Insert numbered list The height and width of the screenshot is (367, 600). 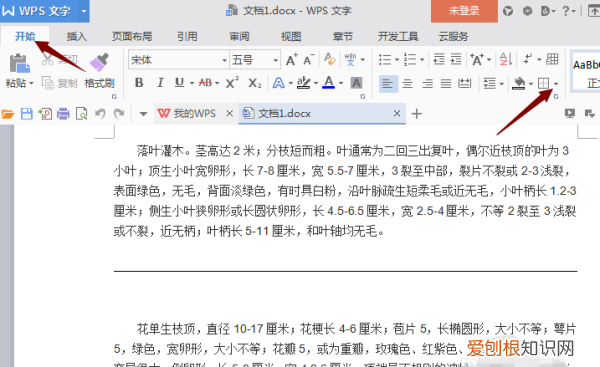[x=410, y=60]
